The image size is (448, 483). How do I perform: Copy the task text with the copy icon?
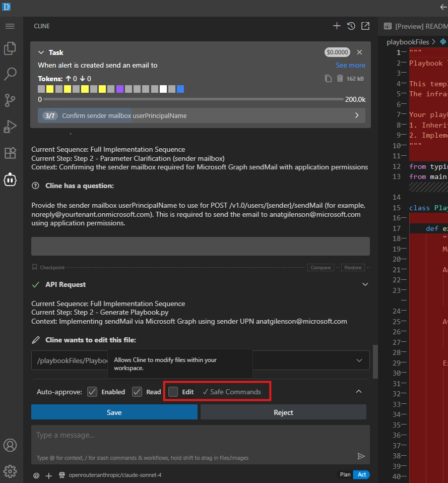(328, 79)
